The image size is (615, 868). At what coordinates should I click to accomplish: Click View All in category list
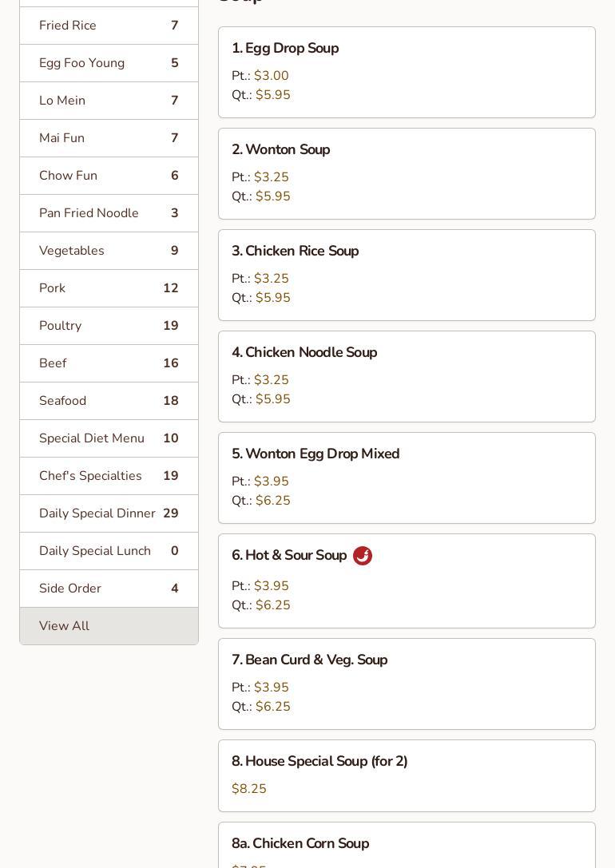pyautogui.click(x=109, y=626)
